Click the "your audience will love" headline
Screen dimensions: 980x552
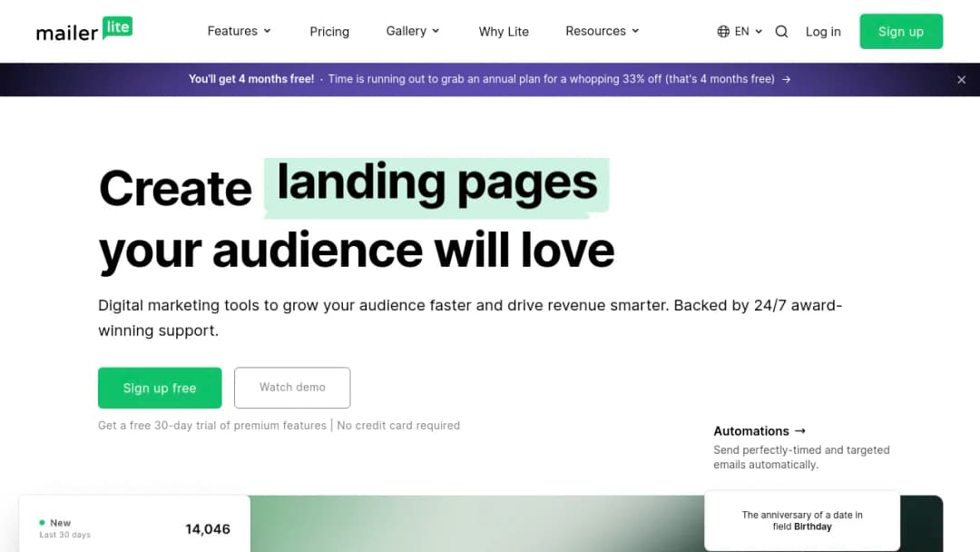(x=357, y=250)
